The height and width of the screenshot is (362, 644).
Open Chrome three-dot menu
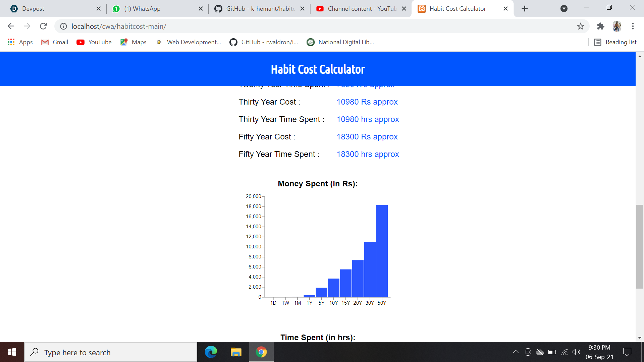click(633, 26)
